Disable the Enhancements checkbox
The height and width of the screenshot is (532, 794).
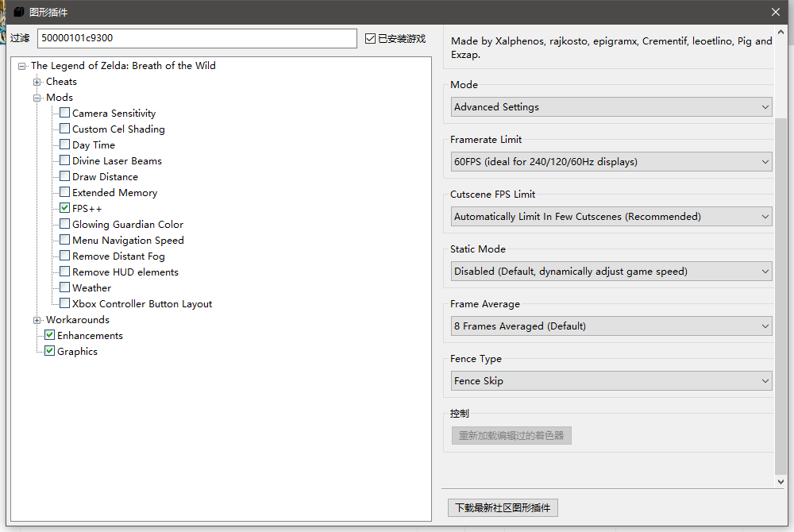[50, 335]
